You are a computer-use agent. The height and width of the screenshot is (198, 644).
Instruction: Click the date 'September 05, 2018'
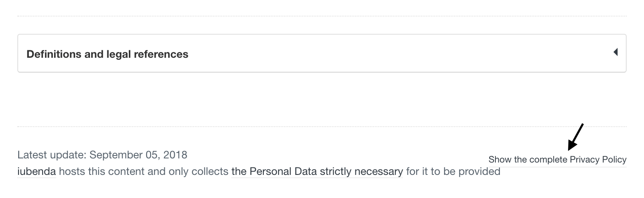click(138, 155)
